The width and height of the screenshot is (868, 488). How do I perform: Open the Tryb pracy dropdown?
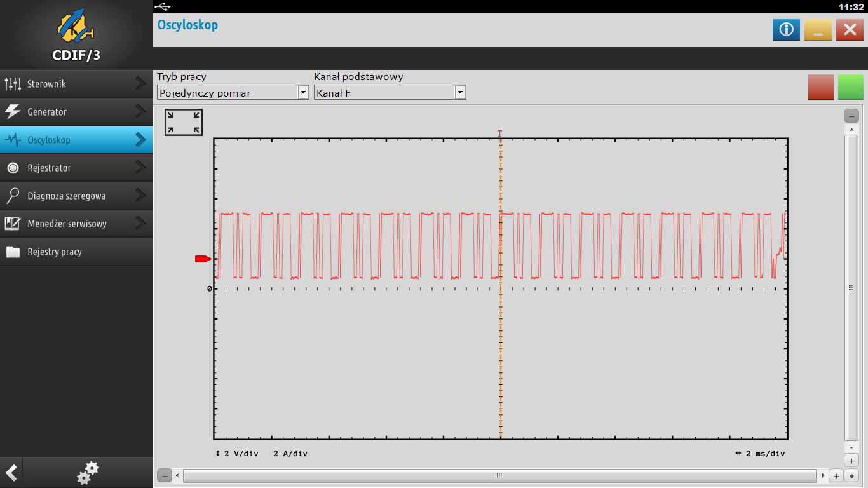coord(233,93)
